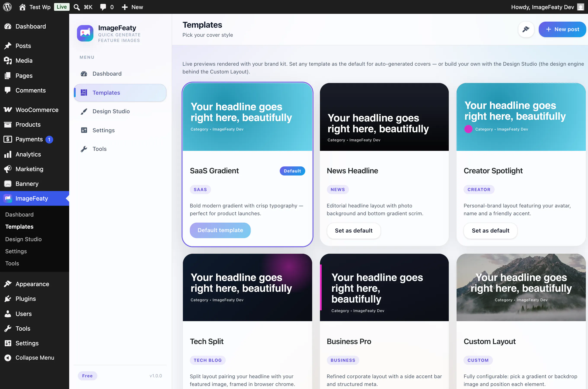Image resolution: width=588 pixels, height=389 pixels.
Task: Click the Live status badge
Action: coord(62,7)
